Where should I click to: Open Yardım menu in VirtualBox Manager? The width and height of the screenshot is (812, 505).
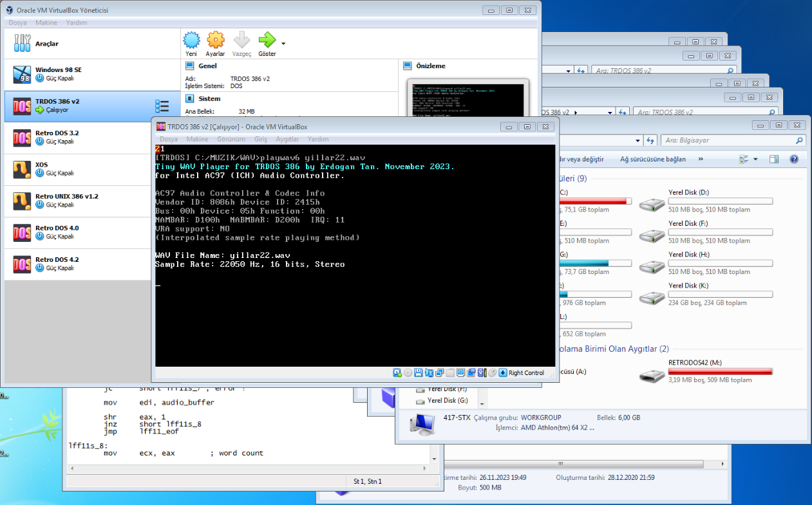pos(76,23)
